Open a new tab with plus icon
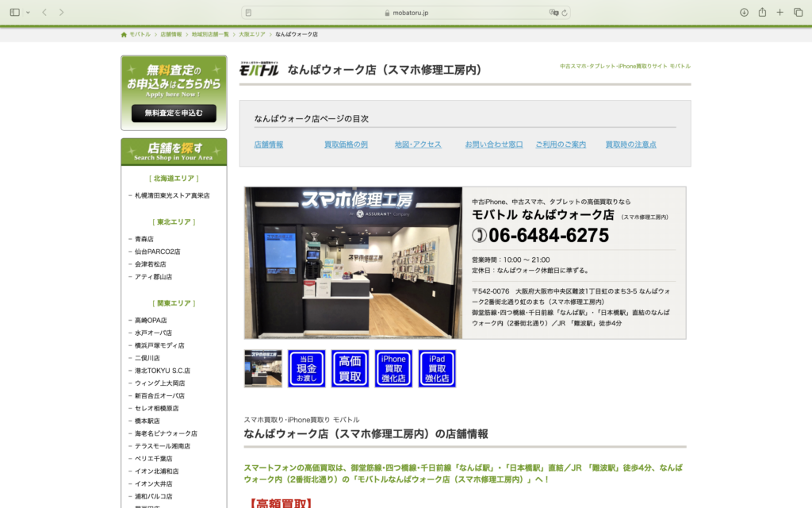The width and height of the screenshot is (812, 508). (780, 12)
